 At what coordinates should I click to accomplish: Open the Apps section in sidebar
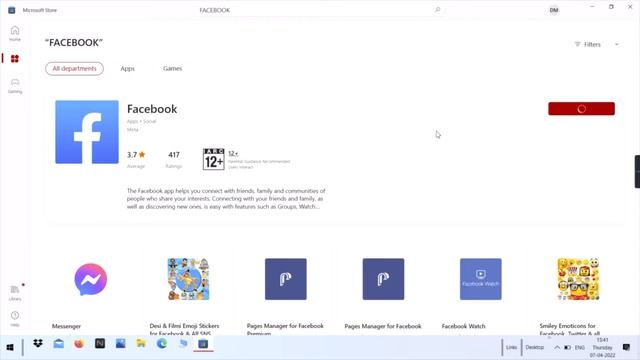15,59
